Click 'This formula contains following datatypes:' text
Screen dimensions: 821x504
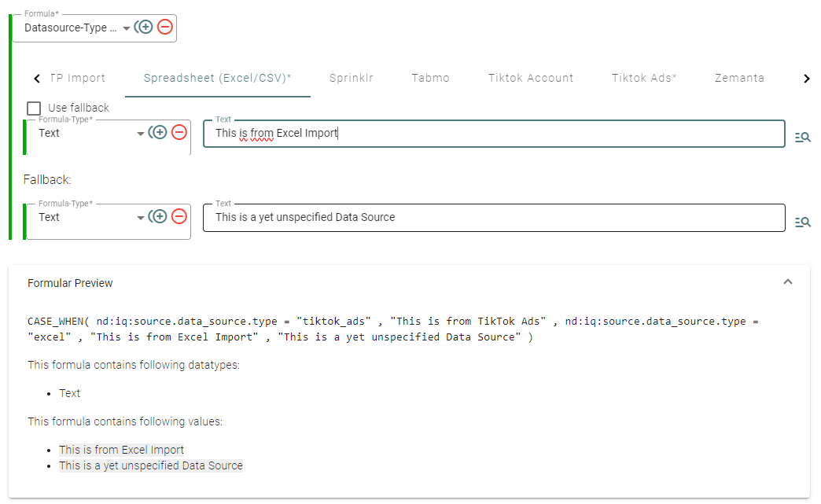(134, 365)
